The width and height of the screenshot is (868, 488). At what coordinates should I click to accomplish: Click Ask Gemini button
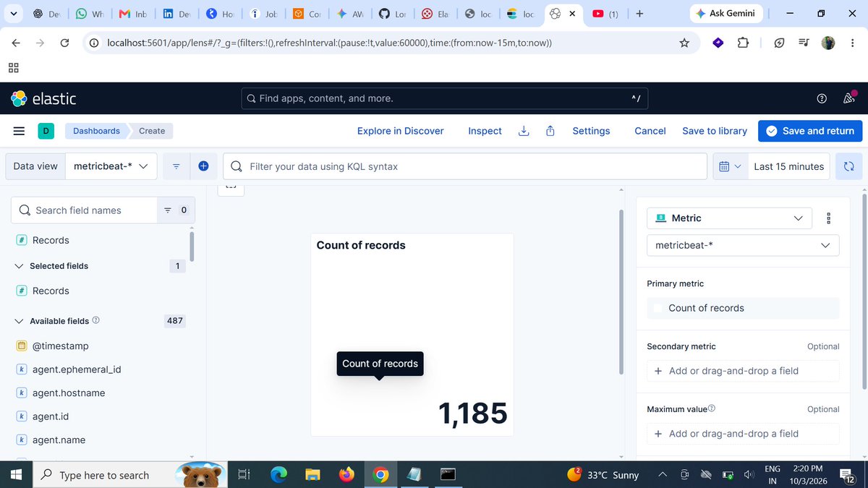tap(726, 14)
